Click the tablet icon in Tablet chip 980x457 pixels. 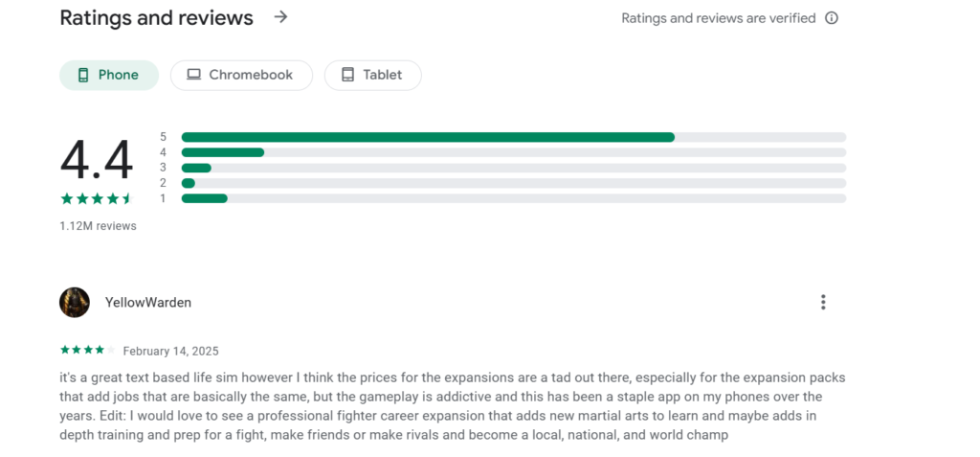(347, 75)
